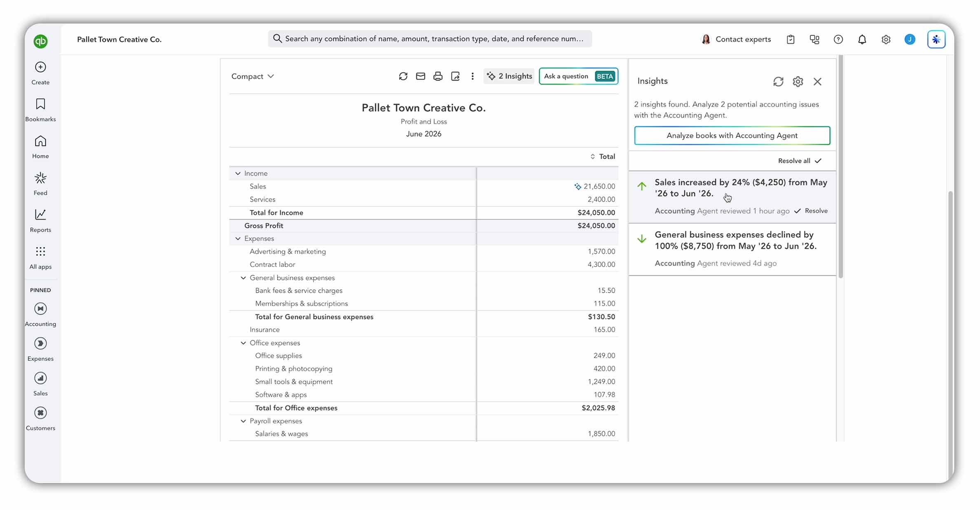Click the search input field
Screen dimensions: 980x510
[430, 39]
